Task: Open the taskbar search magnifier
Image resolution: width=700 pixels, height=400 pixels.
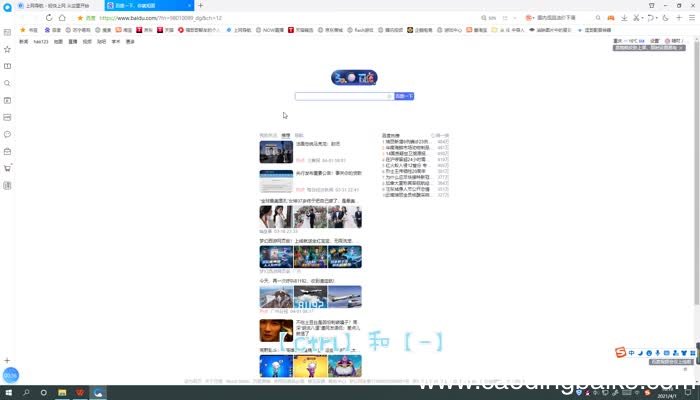Action: (x=26, y=392)
